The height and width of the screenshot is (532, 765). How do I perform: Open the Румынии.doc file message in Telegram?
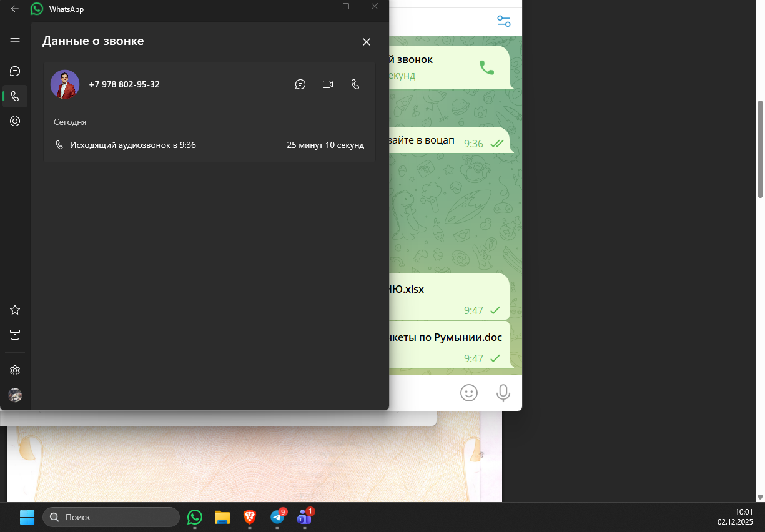pos(450,345)
